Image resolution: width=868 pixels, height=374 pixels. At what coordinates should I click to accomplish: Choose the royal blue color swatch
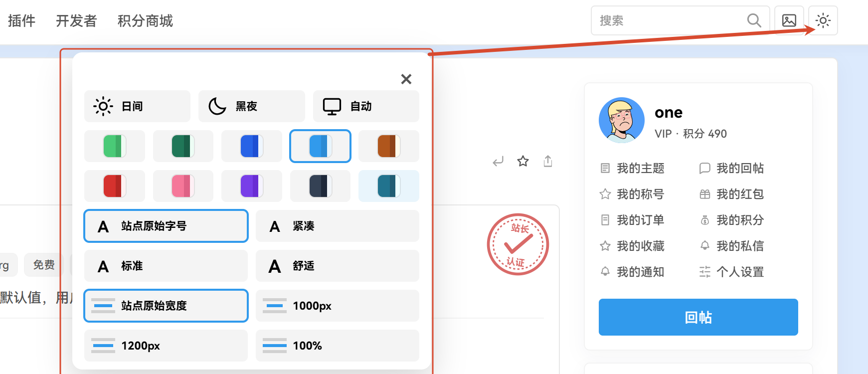pyautogui.click(x=252, y=146)
